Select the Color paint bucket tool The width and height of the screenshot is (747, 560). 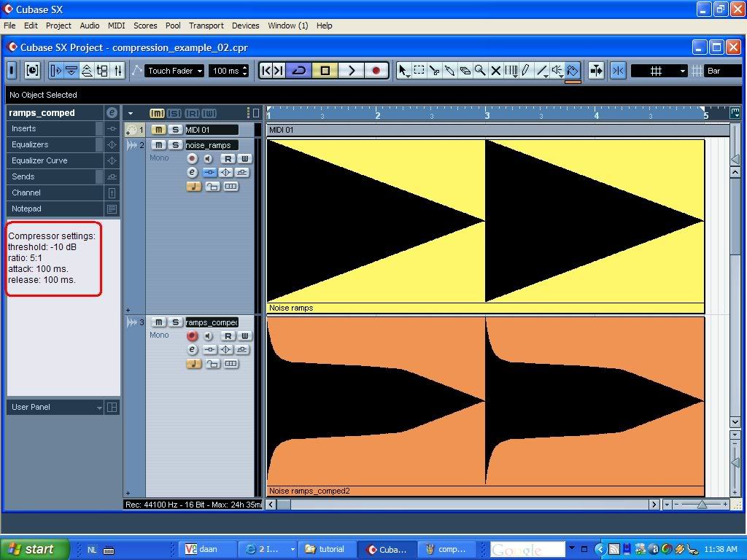[572, 71]
